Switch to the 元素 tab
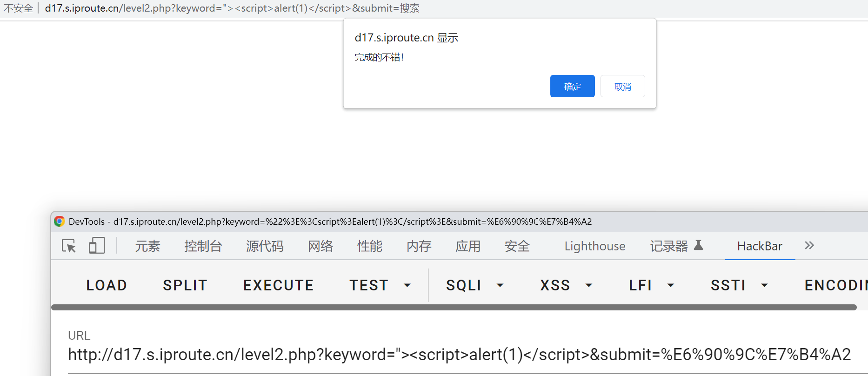Viewport: 868px width, 376px height. (x=147, y=246)
